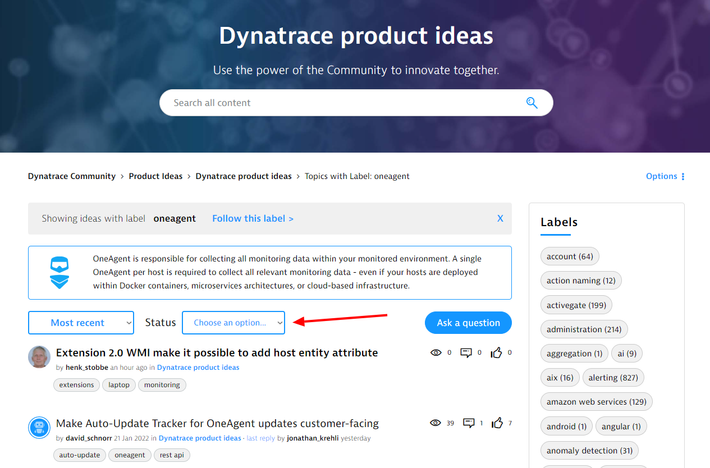Navigate to Product Ideas breadcrumb
Viewport: 710px width, 468px height.
pos(155,177)
